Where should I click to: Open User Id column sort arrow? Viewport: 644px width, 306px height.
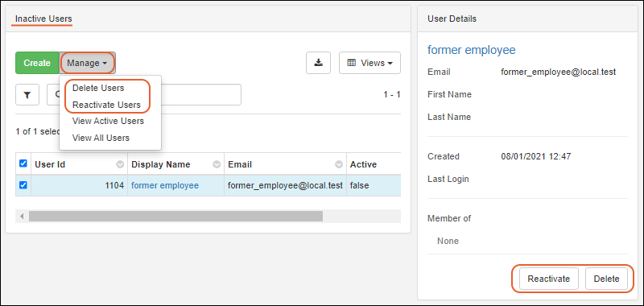[x=119, y=165]
